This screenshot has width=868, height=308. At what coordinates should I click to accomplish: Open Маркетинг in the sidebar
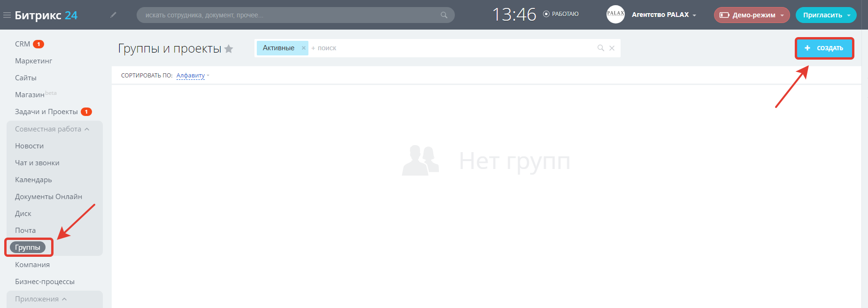pos(33,61)
